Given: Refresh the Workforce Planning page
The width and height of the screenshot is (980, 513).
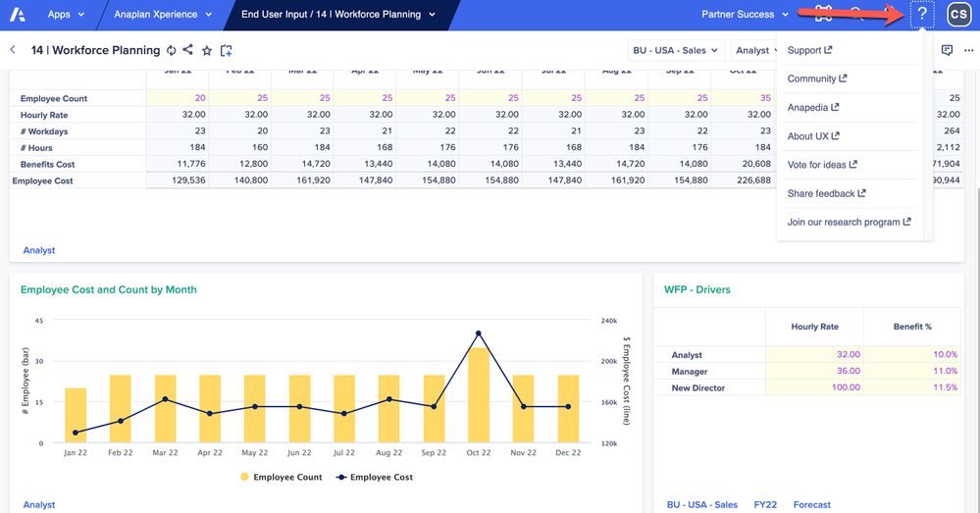Looking at the screenshot, I should 172,50.
